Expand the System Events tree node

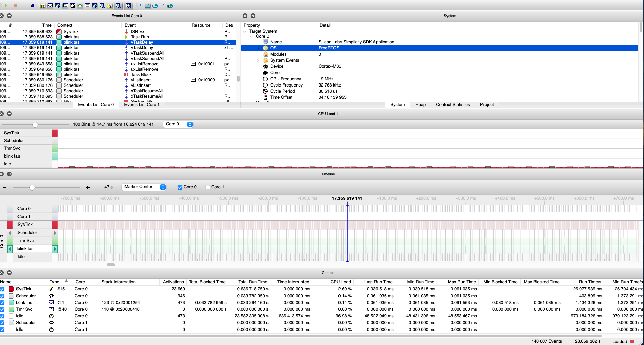[x=258, y=60]
